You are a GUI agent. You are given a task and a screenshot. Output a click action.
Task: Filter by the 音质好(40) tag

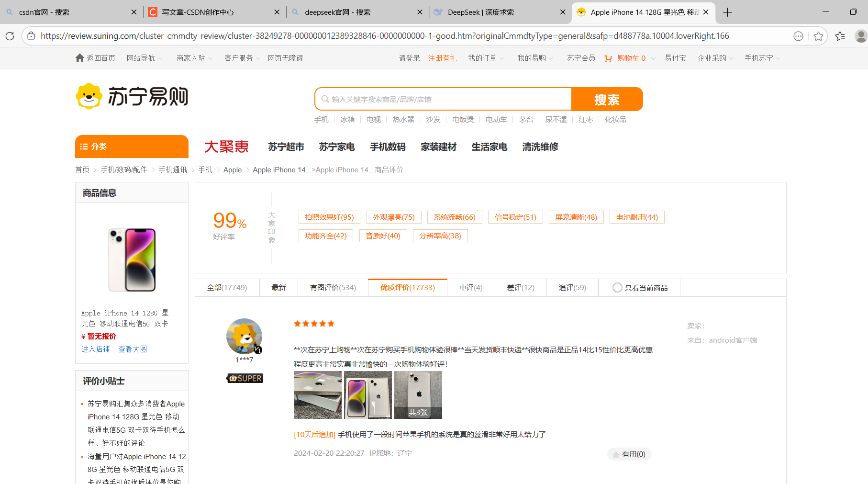tap(383, 236)
